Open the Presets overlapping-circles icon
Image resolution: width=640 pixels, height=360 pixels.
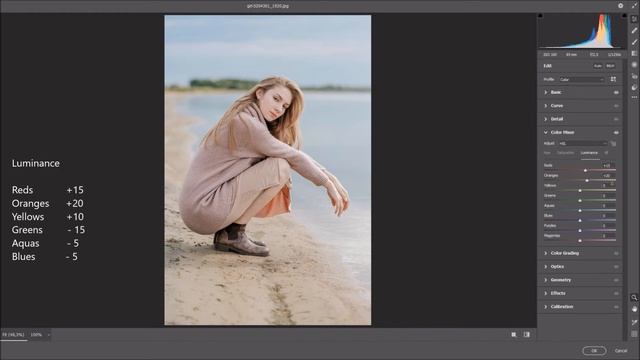[634, 87]
